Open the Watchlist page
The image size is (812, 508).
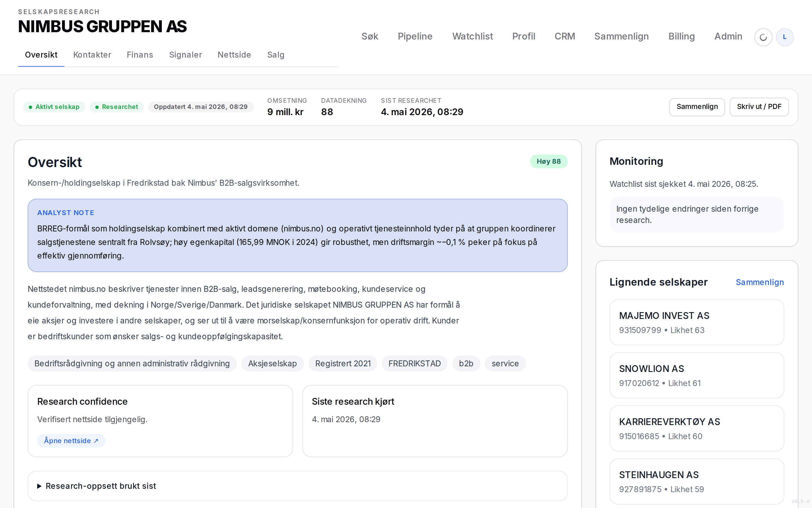coord(473,36)
